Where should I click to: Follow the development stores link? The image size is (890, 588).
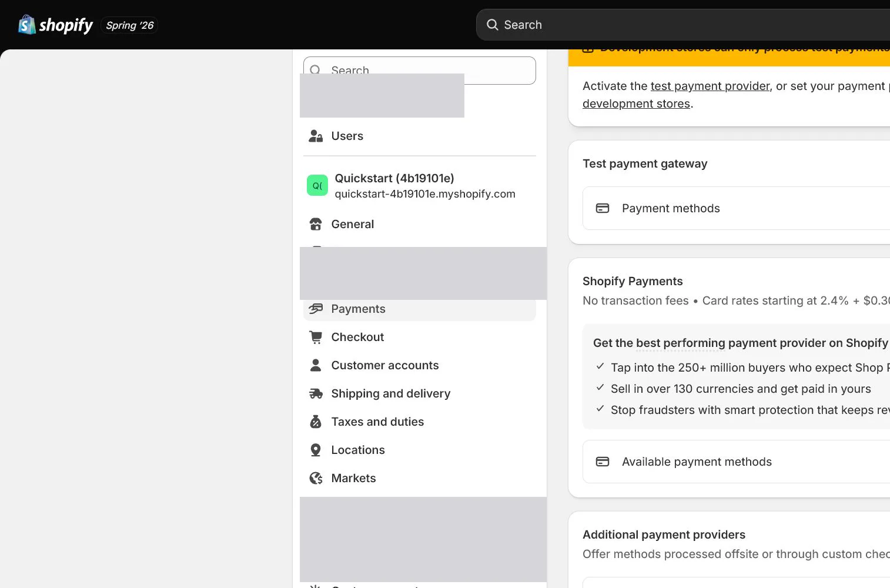tap(636, 103)
